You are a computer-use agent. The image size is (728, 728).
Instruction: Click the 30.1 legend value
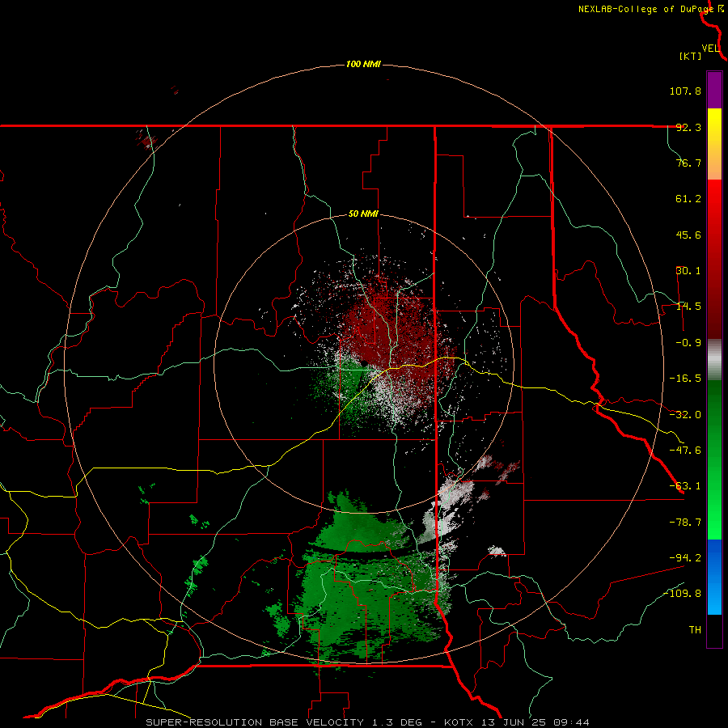point(688,271)
